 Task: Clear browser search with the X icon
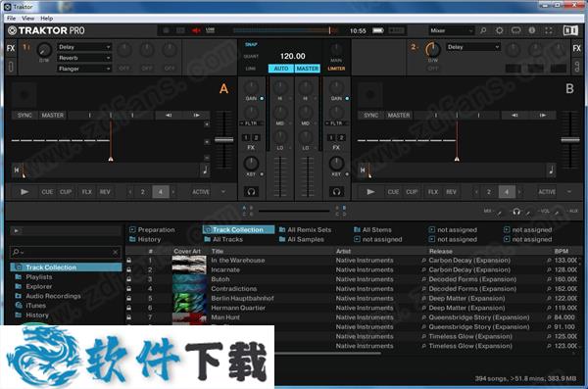(x=115, y=252)
